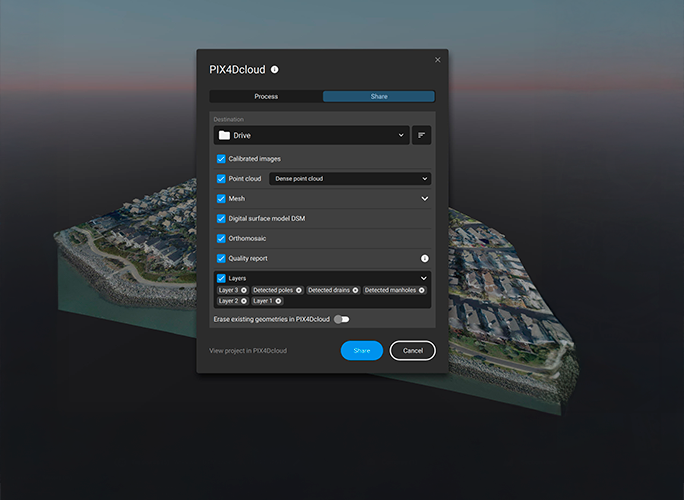The height and width of the screenshot is (500, 684).
Task: Enable Erase existing geometries toggle
Action: (342, 319)
